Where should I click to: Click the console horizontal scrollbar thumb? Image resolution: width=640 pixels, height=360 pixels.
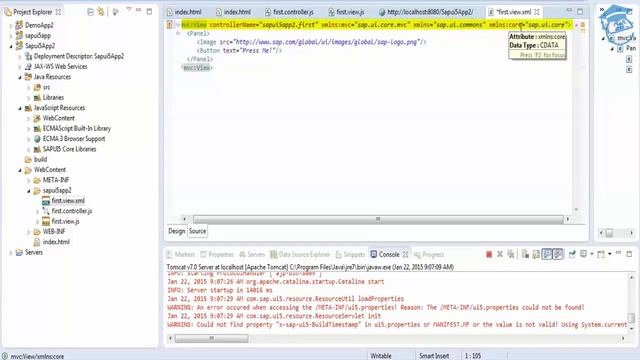pos(211,338)
